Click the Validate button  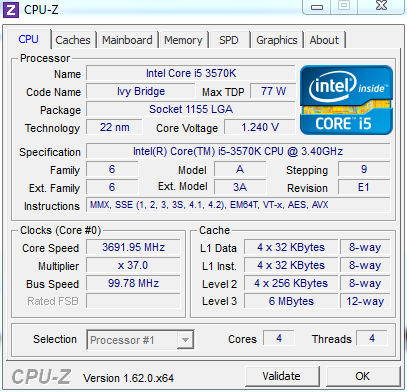281,376
